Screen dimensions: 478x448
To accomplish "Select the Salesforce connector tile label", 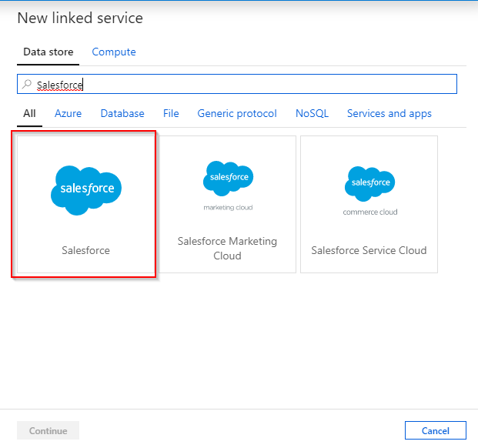I will (85, 250).
